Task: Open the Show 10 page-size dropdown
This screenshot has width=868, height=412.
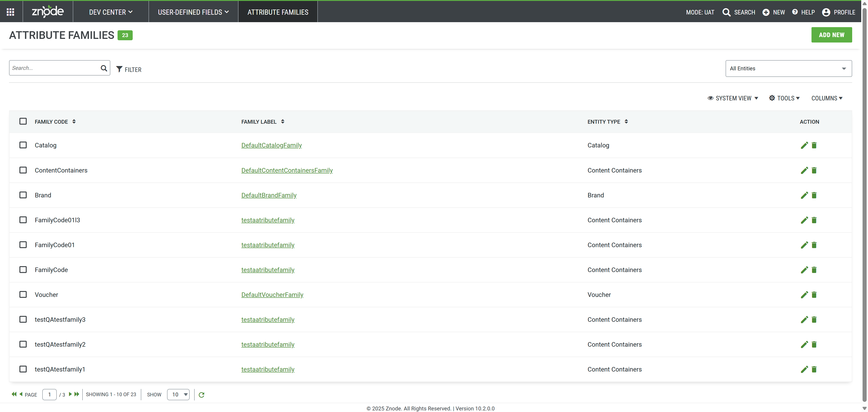Action: [x=178, y=394]
